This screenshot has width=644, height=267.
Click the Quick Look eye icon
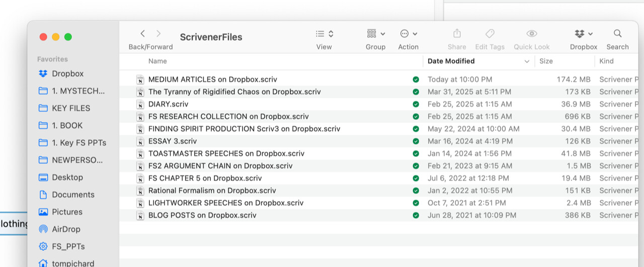tap(532, 34)
